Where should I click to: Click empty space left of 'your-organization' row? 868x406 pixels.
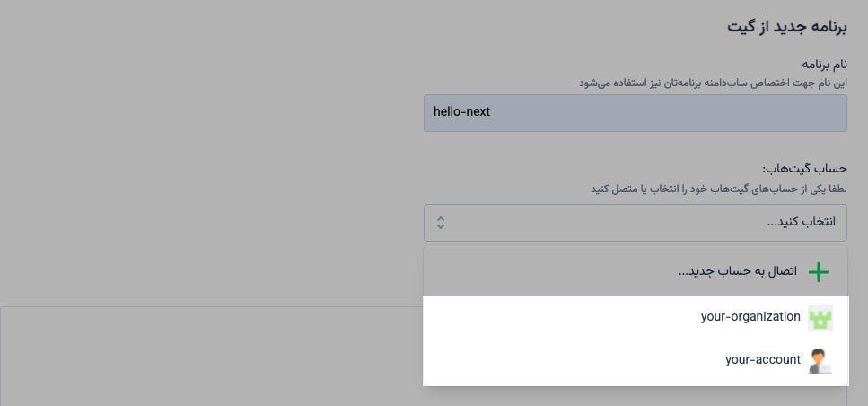(x=539, y=317)
